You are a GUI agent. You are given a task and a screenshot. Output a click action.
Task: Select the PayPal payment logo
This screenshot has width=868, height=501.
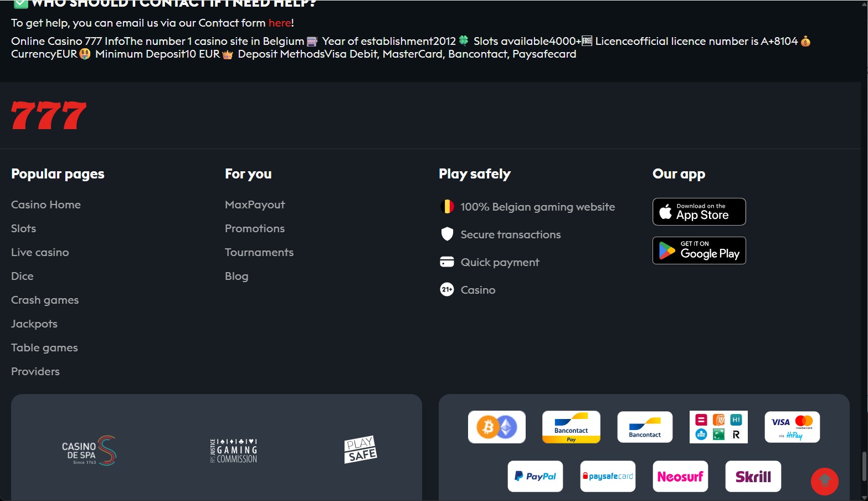[x=535, y=476]
